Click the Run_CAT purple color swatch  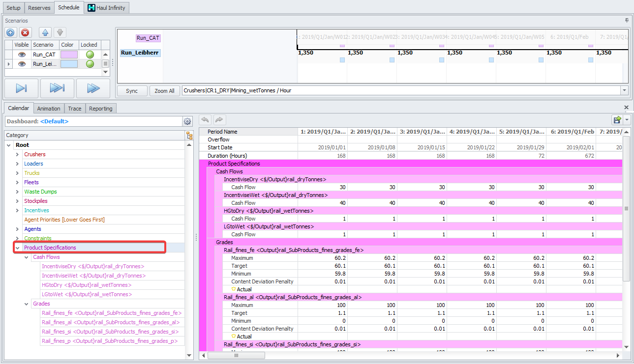[x=68, y=55]
